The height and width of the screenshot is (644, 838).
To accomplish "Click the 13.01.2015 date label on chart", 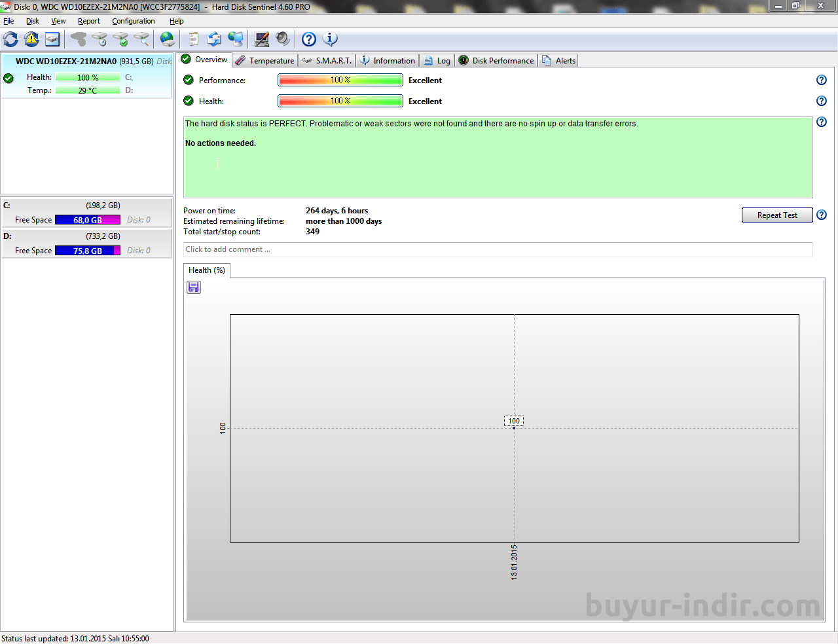I will [x=514, y=562].
